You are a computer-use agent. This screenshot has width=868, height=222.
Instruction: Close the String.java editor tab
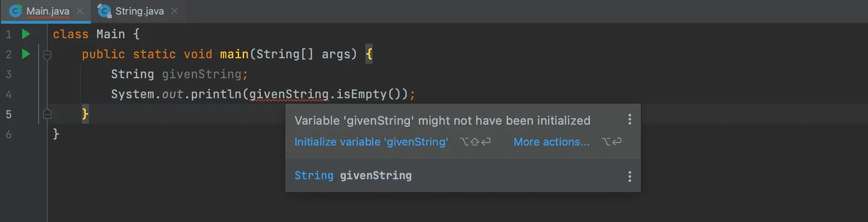(175, 11)
